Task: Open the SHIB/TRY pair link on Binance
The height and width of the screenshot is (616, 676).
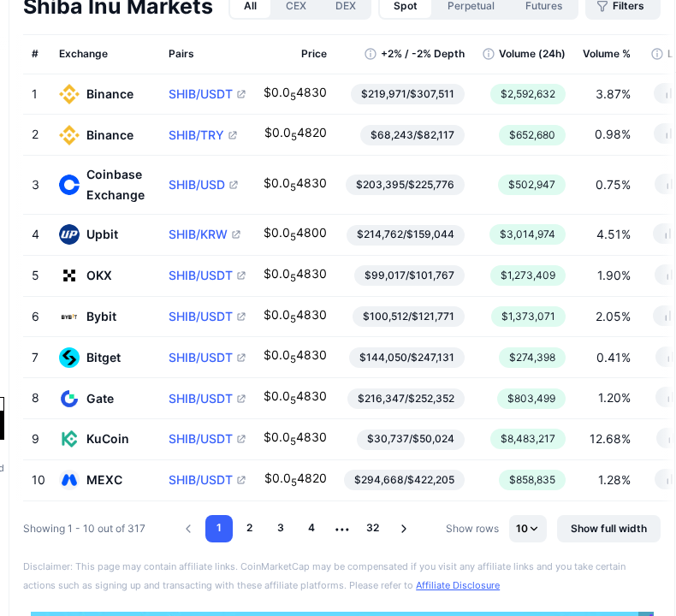Action: [x=196, y=135]
